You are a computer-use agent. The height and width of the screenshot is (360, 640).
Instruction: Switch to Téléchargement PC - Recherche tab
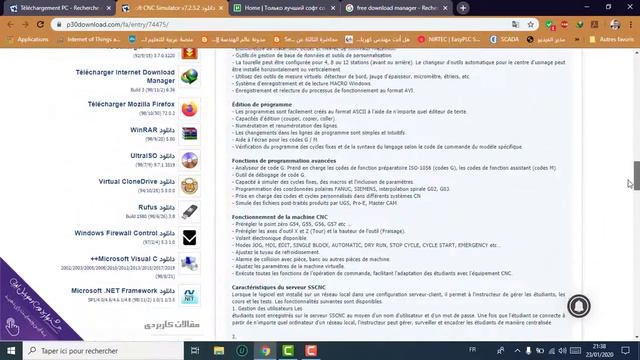(x=59, y=8)
